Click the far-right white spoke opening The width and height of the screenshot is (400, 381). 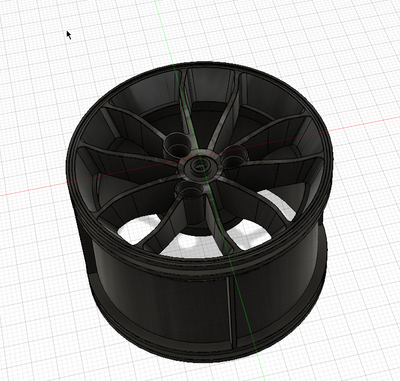coord(279,204)
